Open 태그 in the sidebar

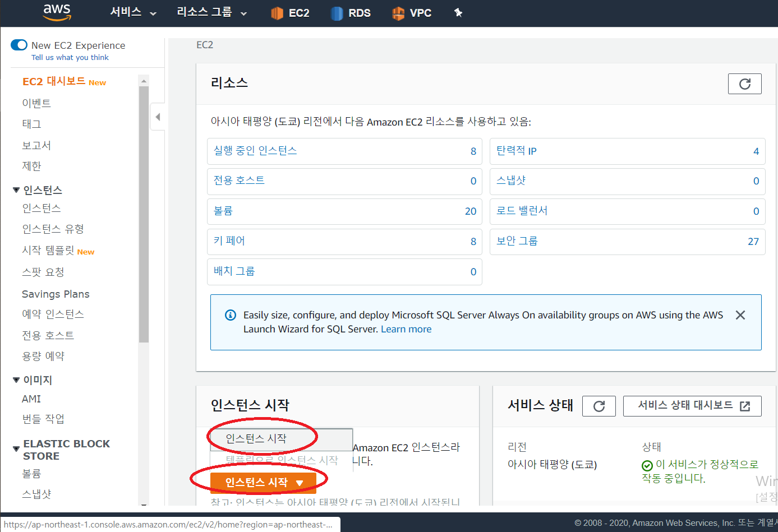[x=31, y=124]
